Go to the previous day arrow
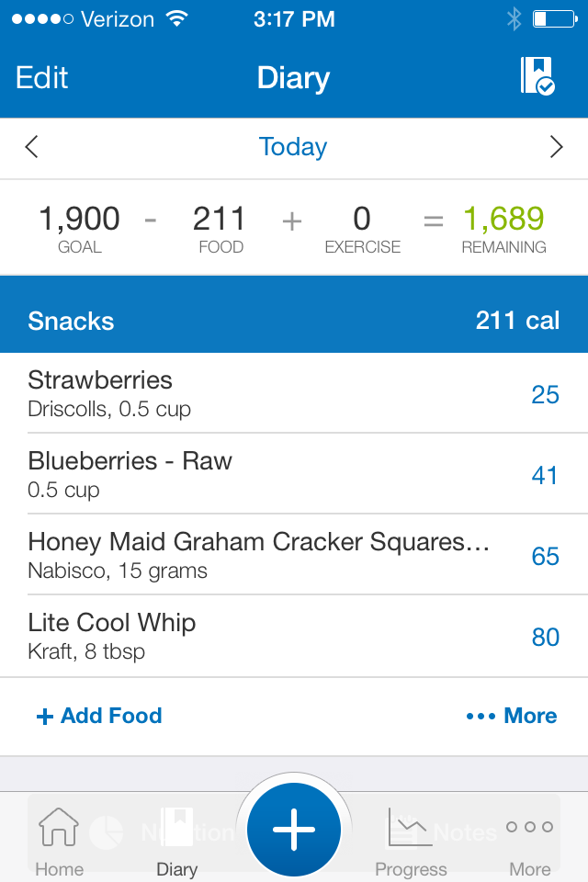The width and height of the screenshot is (588, 882). click(x=31, y=147)
